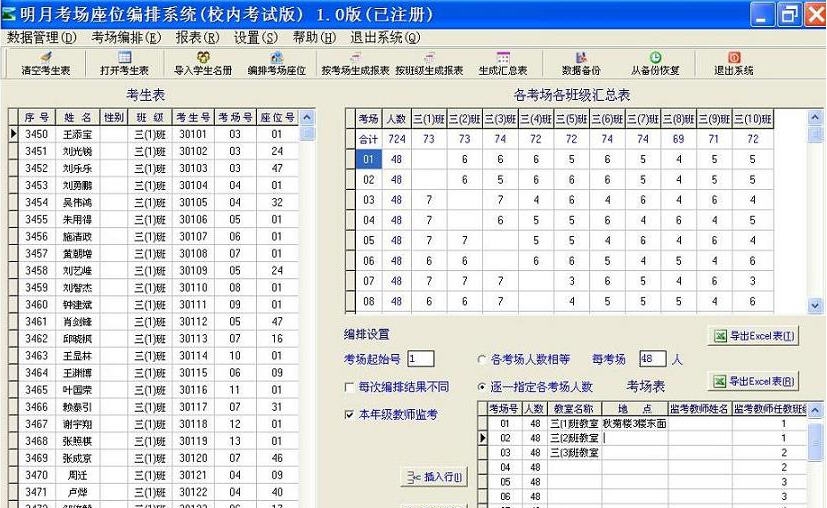Image resolution: width=827 pixels, height=508 pixels.
Task: Uncheck the 本年级教师监考 checkbox
Action: 349,415
